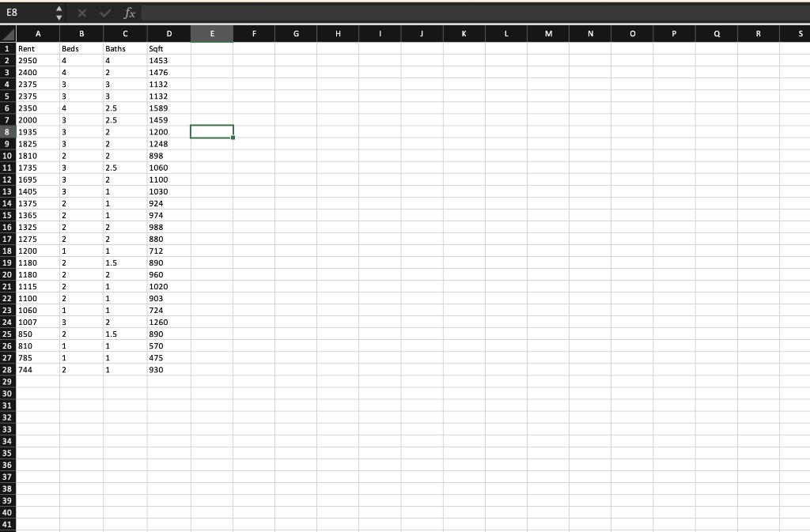Select the cell with sqft 1248
The image size is (810, 532).
pos(169,143)
